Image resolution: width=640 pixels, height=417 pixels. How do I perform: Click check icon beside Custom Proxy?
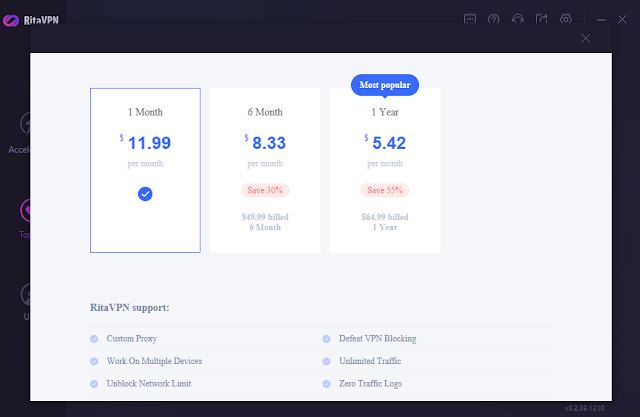[x=94, y=339]
